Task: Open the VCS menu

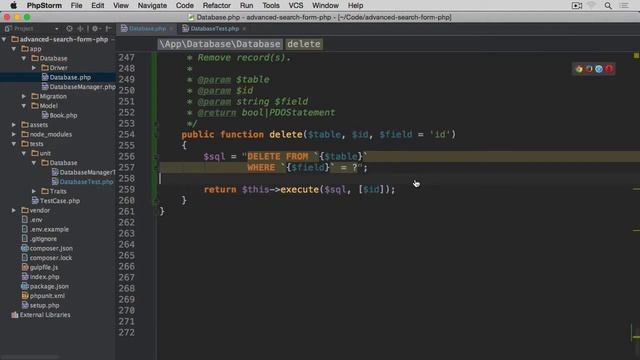Action: (296, 5)
